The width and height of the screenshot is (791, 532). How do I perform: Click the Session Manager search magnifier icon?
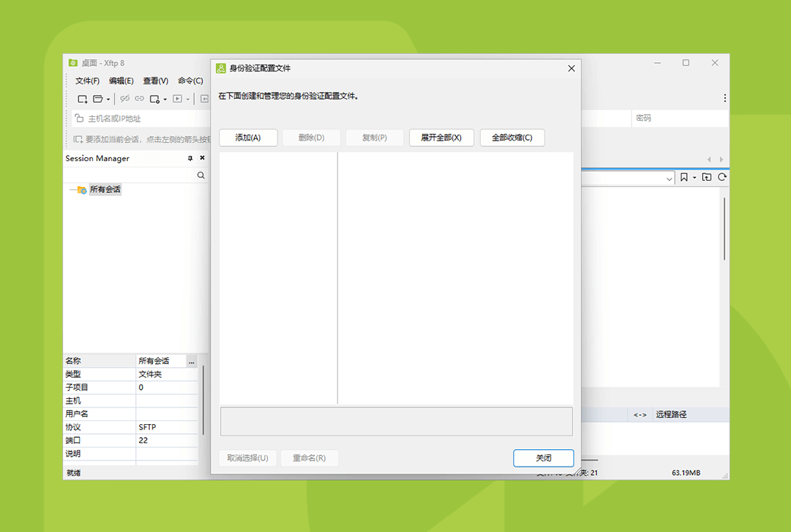[201, 176]
